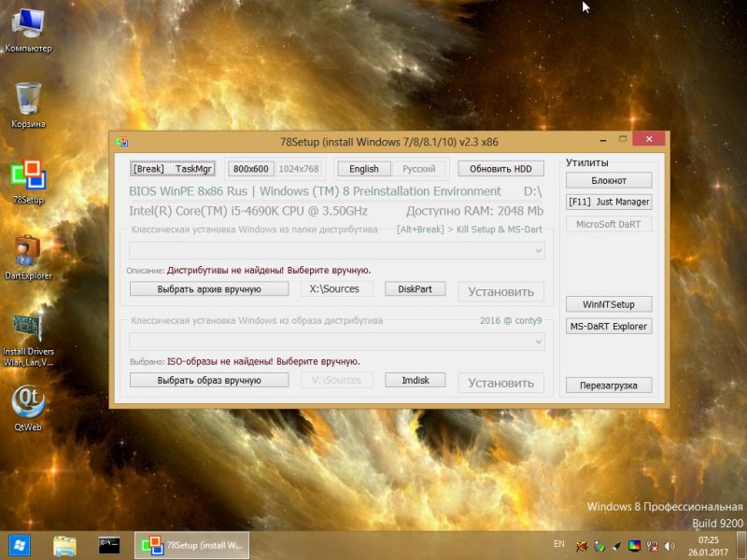Open [F11] Just Manager utility
This screenshot has width=747, height=560.
609,202
